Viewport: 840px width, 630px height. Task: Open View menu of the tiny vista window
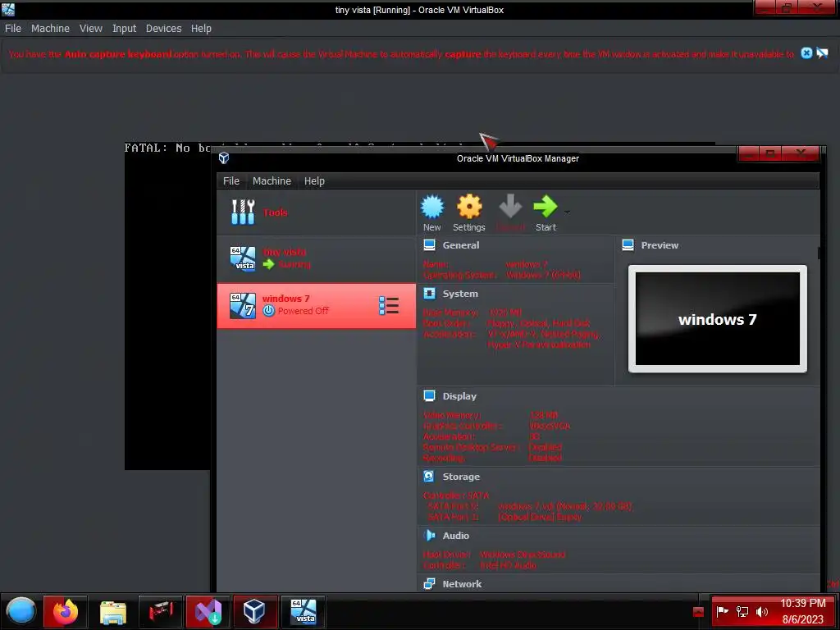coord(90,29)
